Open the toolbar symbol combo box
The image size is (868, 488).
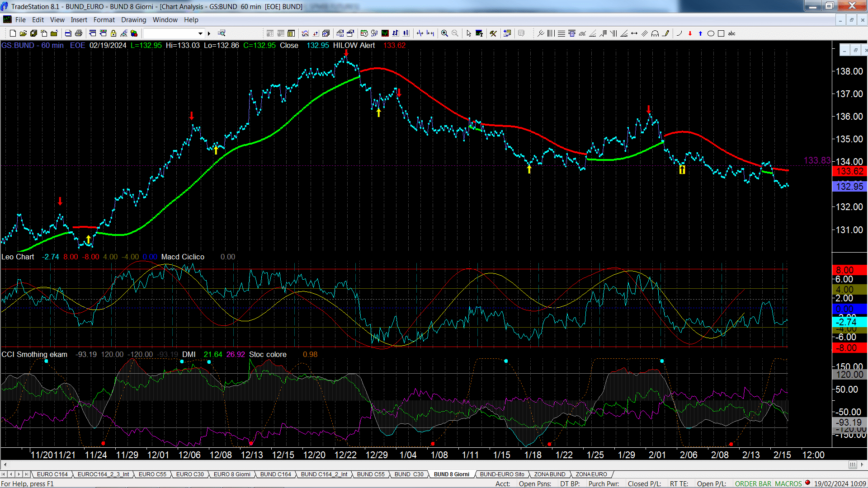tap(174, 33)
